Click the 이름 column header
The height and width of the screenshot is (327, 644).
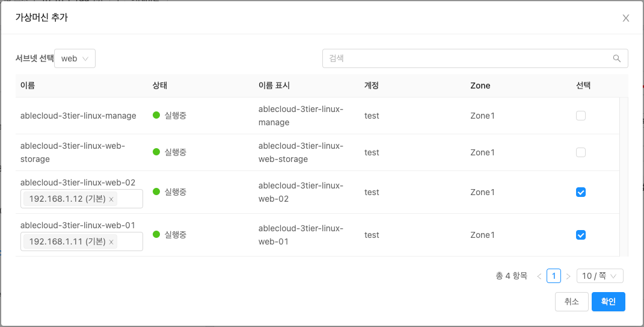28,86
